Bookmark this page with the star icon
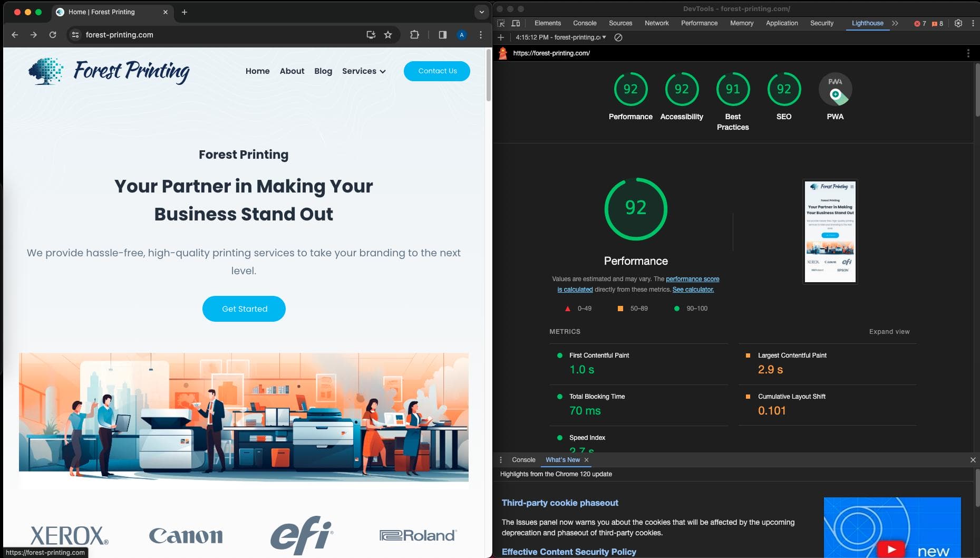Image resolution: width=980 pixels, height=558 pixels. [388, 35]
